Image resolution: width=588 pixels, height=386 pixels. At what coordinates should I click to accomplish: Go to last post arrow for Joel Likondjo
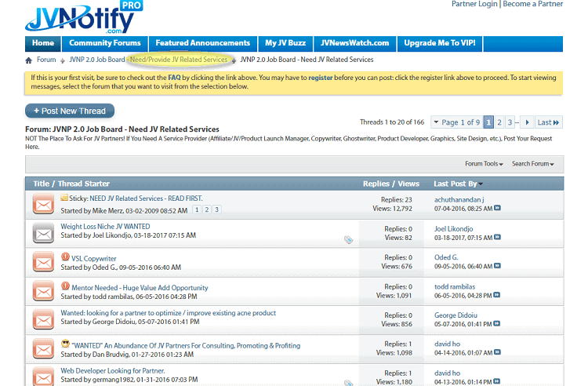497,237
